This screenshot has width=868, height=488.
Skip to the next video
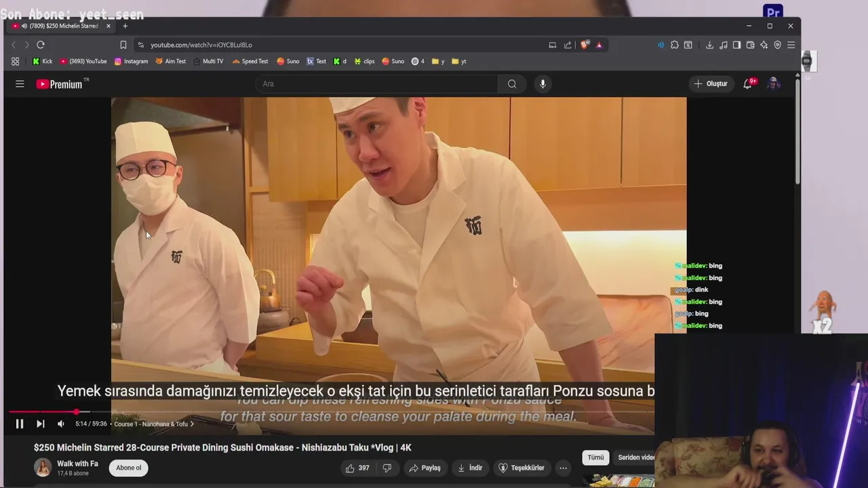pos(40,424)
